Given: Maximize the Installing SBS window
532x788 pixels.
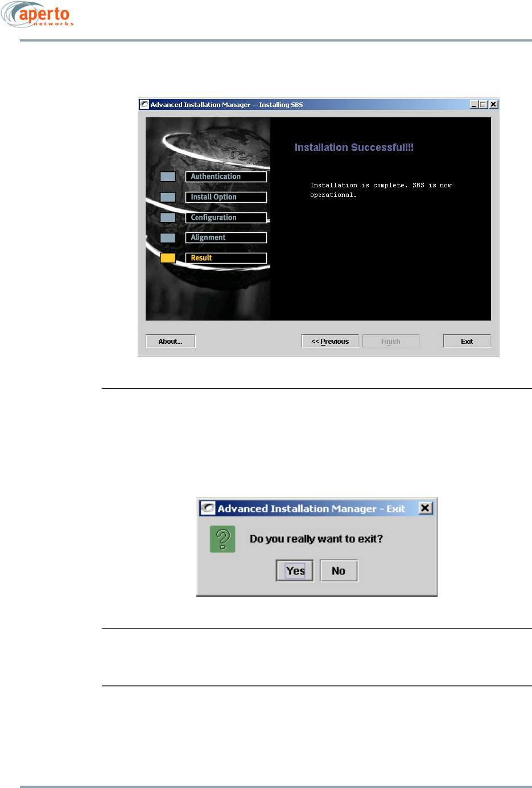Looking at the screenshot, I should 484,105.
